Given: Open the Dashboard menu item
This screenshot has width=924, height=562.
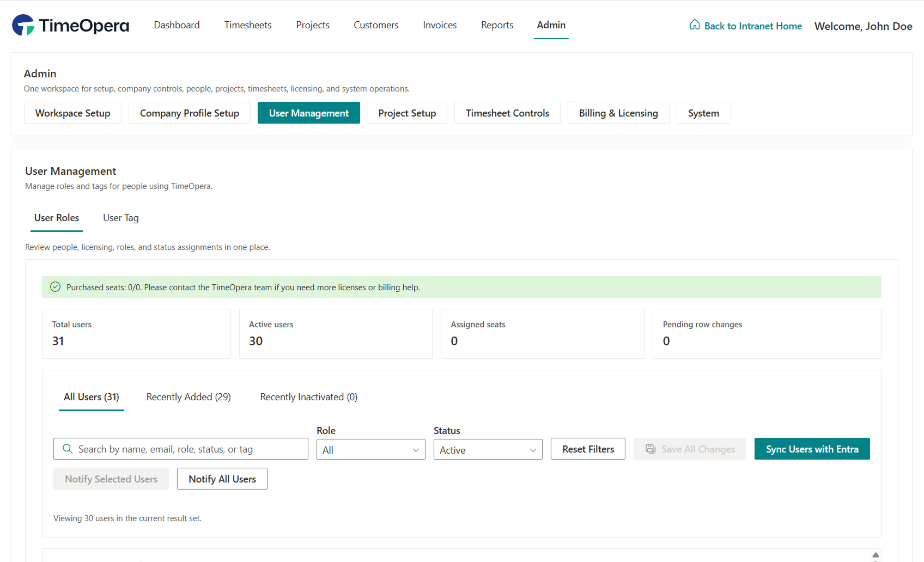Looking at the screenshot, I should [177, 25].
